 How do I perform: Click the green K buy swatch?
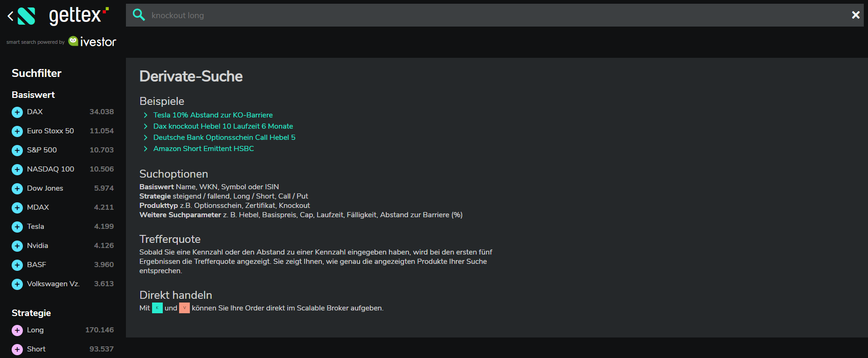point(157,308)
